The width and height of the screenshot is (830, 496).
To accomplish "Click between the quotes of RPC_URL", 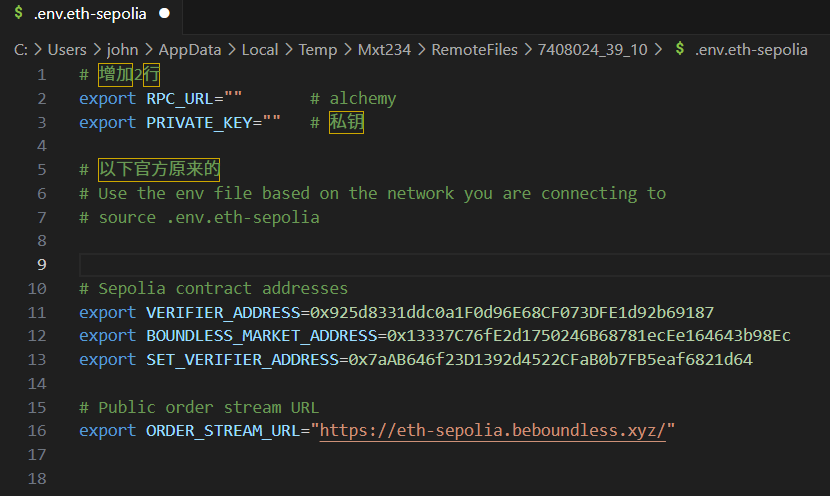I will point(233,98).
